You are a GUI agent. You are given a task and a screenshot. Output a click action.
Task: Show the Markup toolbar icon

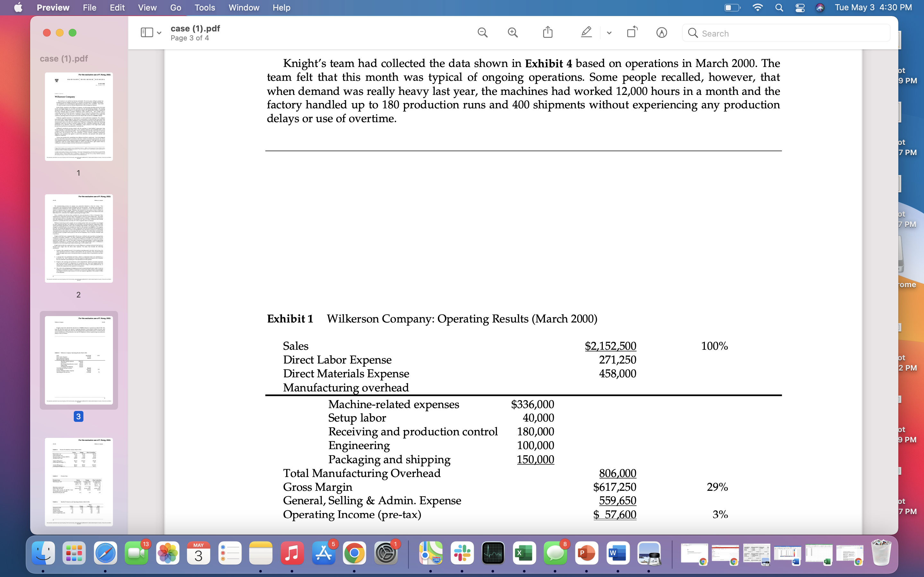tap(661, 33)
